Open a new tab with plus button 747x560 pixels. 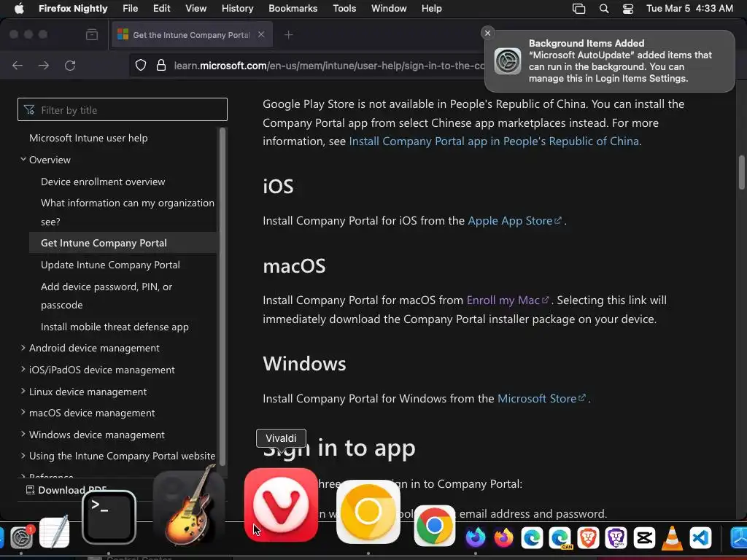tap(289, 34)
